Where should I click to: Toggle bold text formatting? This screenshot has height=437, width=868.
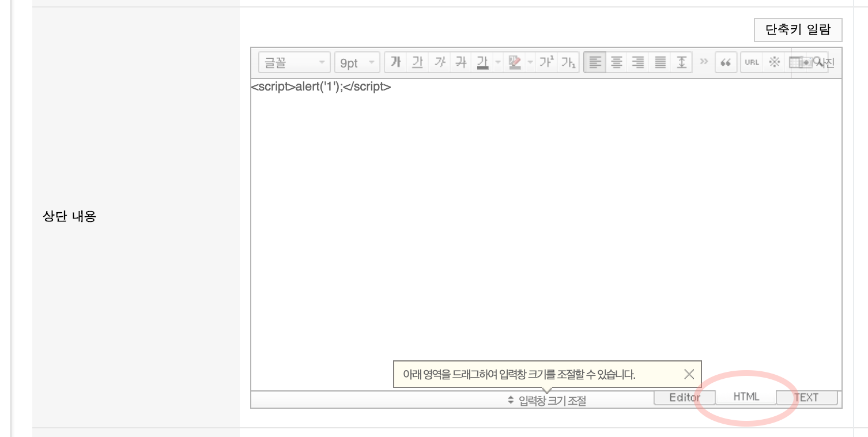[x=395, y=62]
